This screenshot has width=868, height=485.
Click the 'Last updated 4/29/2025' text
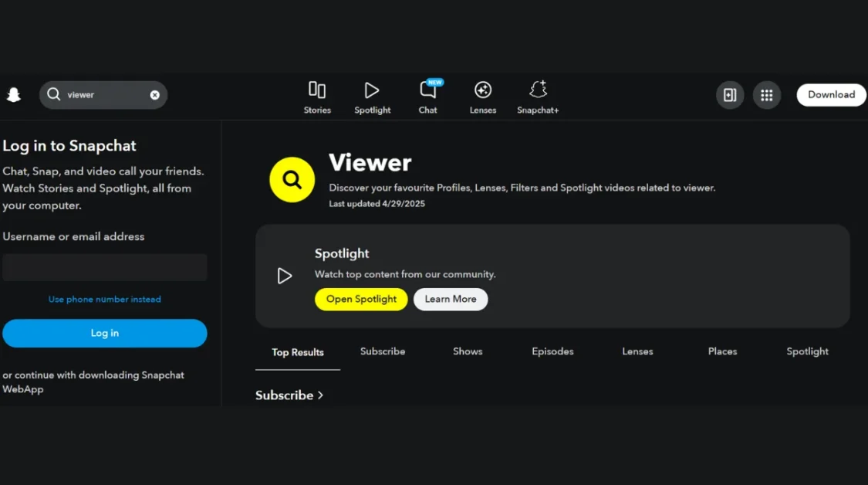point(377,204)
